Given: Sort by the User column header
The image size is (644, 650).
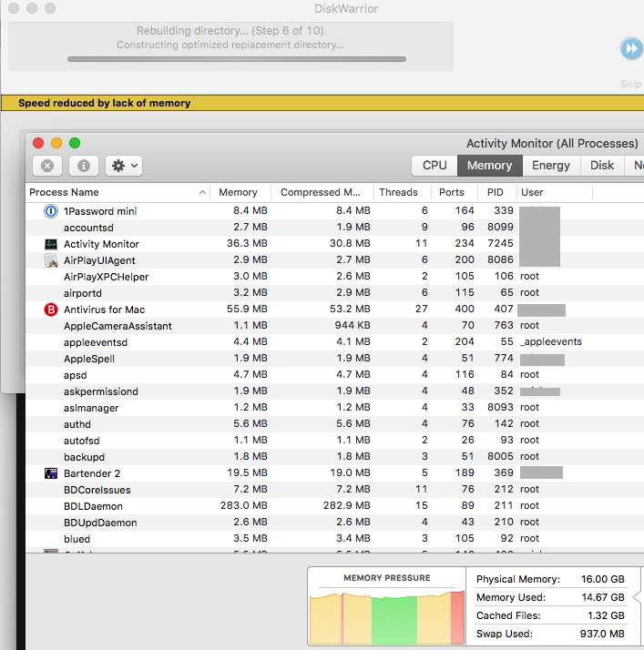Looking at the screenshot, I should [554, 192].
